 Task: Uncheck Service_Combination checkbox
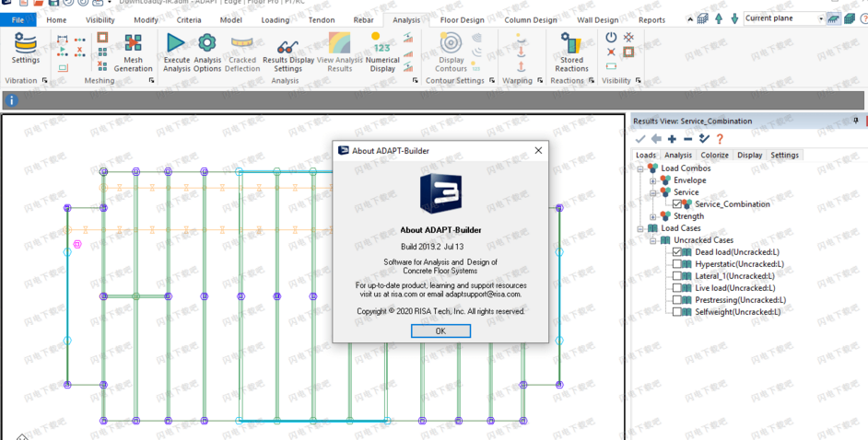677,204
